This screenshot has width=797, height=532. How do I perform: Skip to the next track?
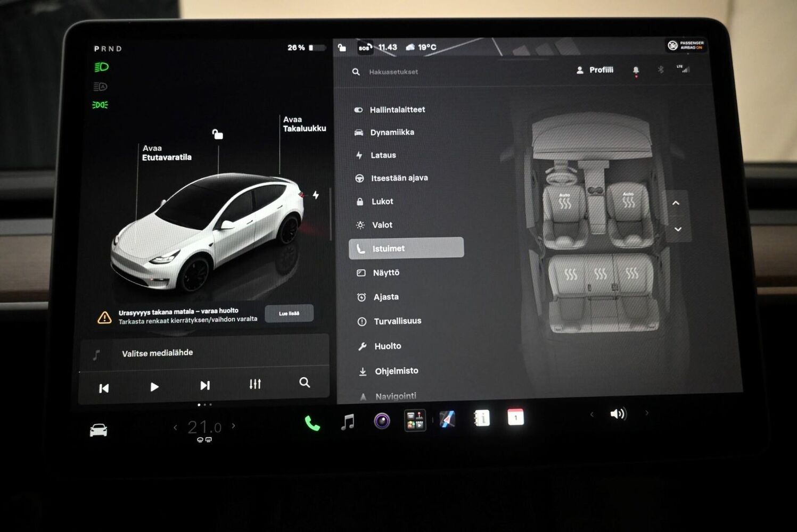click(x=205, y=385)
